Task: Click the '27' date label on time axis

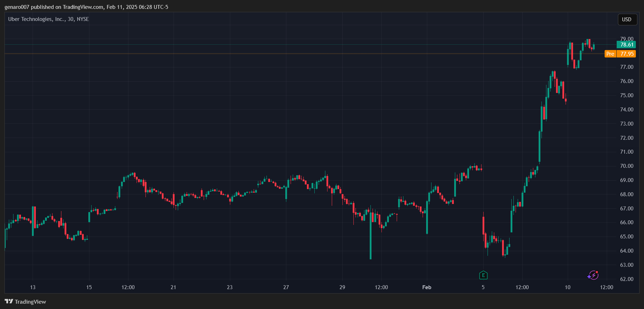Action: 286,287
